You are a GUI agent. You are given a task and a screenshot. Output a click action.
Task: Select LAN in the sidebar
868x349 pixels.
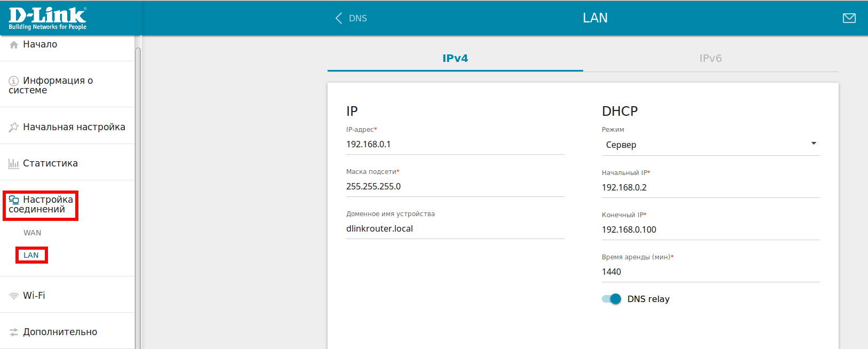click(x=31, y=255)
